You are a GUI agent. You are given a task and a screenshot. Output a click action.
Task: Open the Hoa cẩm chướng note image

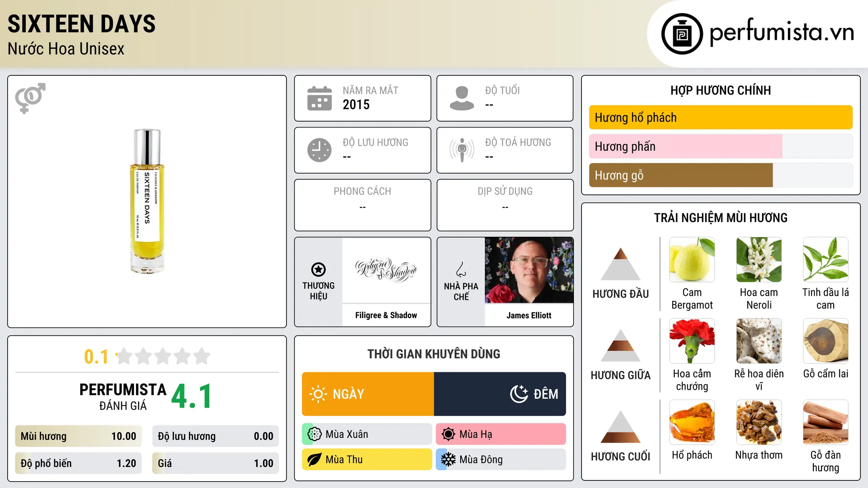pos(692,341)
